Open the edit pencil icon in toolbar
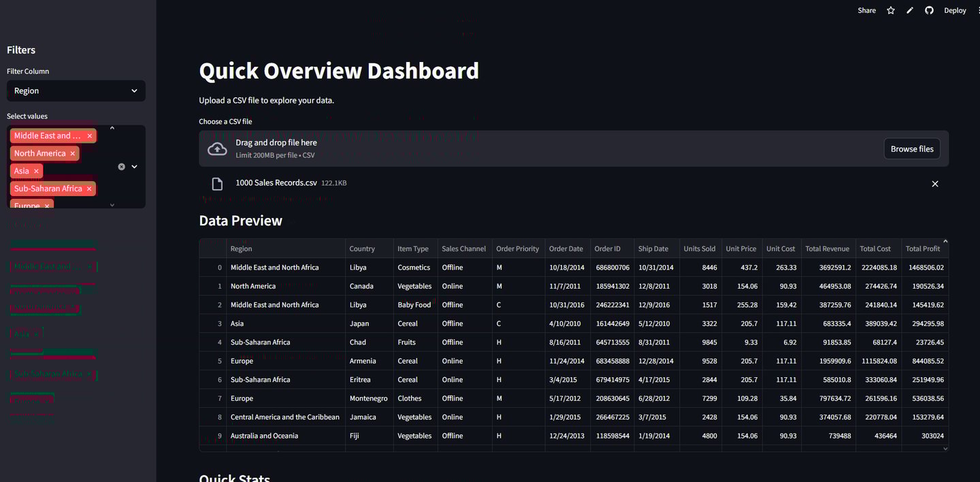The height and width of the screenshot is (482, 980). tap(910, 10)
